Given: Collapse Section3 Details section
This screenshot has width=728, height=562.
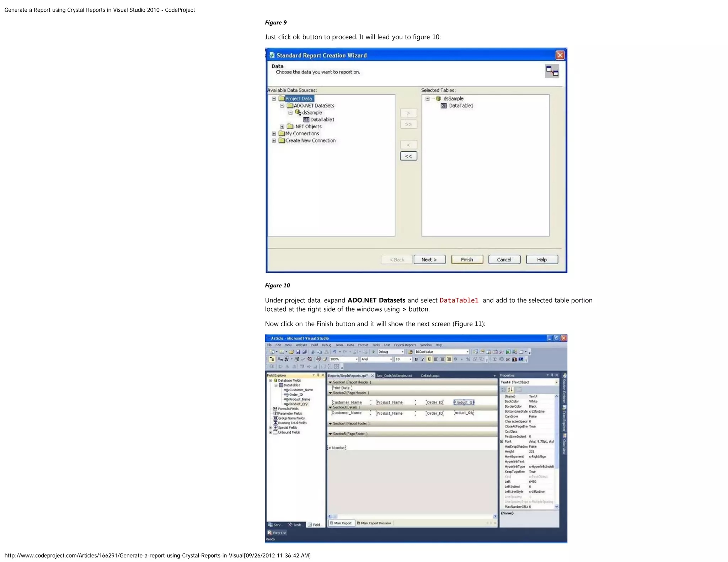Looking at the screenshot, I should [330, 407].
